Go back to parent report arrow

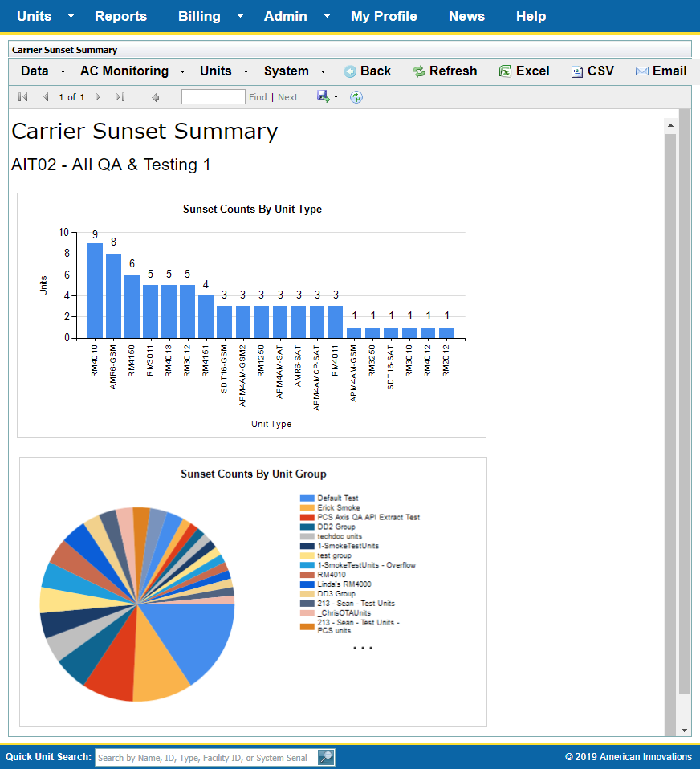[x=155, y=97]
